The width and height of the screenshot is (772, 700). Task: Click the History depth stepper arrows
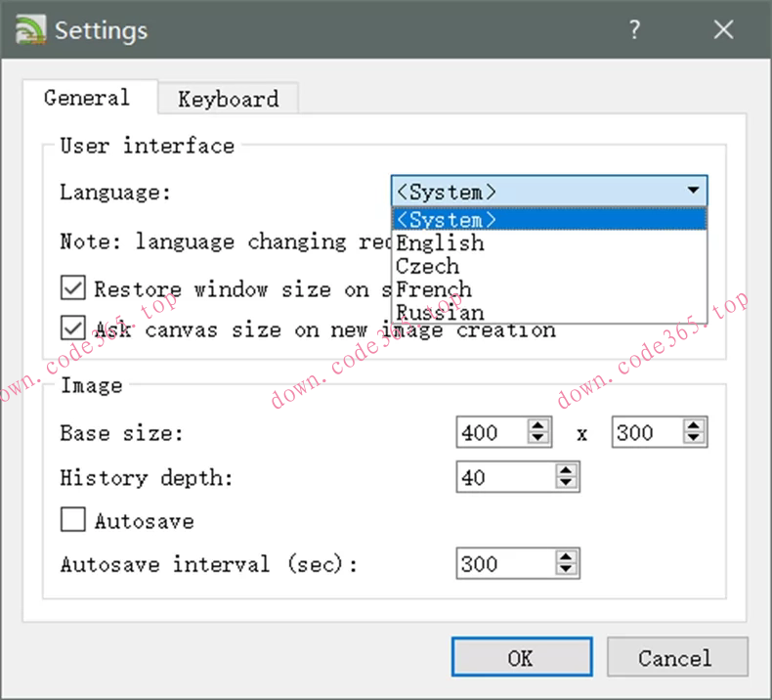click(566, 477)
